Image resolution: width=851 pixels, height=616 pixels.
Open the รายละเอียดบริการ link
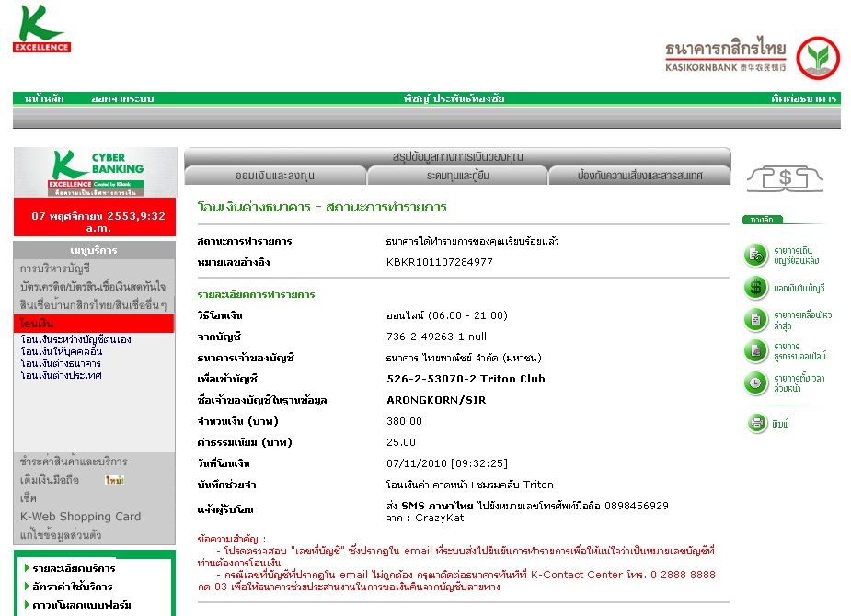click(74, 568)
